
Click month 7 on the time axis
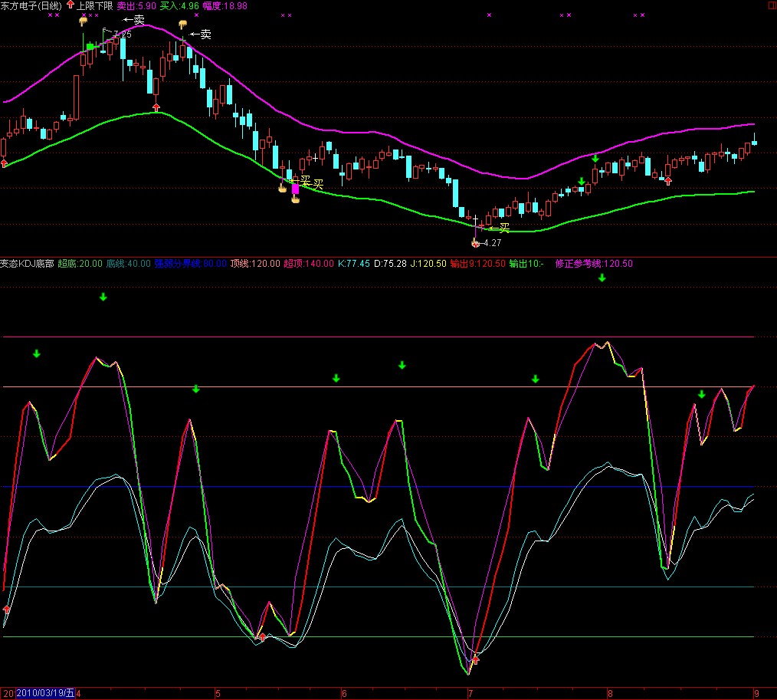tap(469, 693)
